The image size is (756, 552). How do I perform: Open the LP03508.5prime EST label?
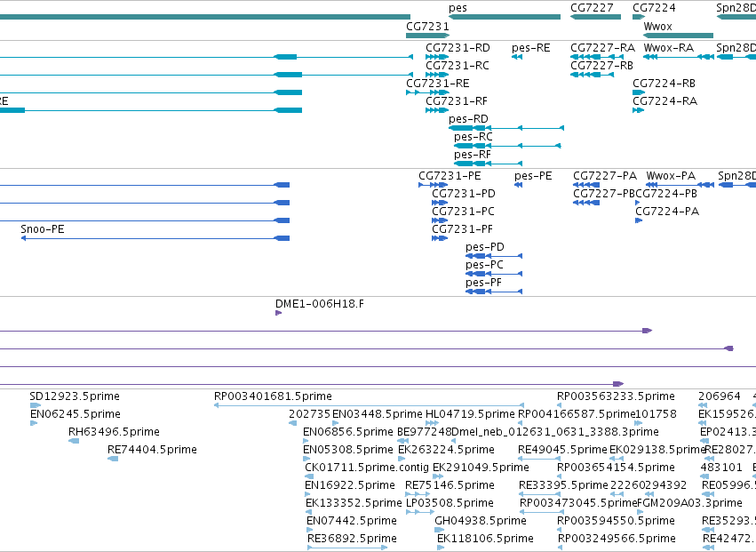(450, 504)
